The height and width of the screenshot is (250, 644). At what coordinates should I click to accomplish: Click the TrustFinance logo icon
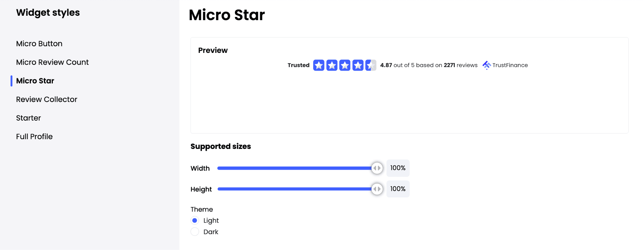[486, 65]
